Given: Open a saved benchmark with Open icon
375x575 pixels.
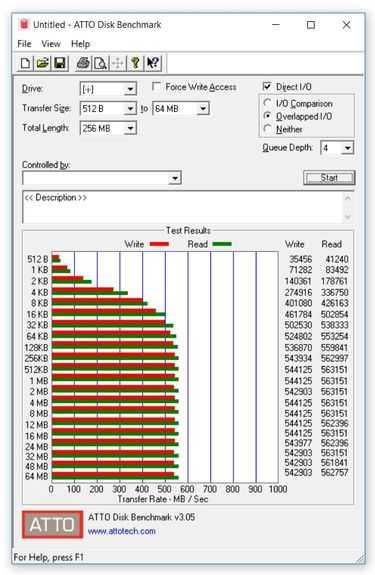Looking at the screenshot, I should click(x=43, y=63).
